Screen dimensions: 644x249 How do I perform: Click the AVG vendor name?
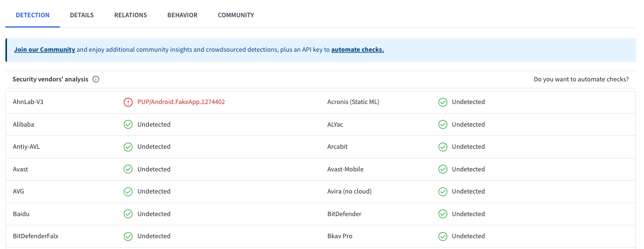pyautogui.click(x=19, y=191)
